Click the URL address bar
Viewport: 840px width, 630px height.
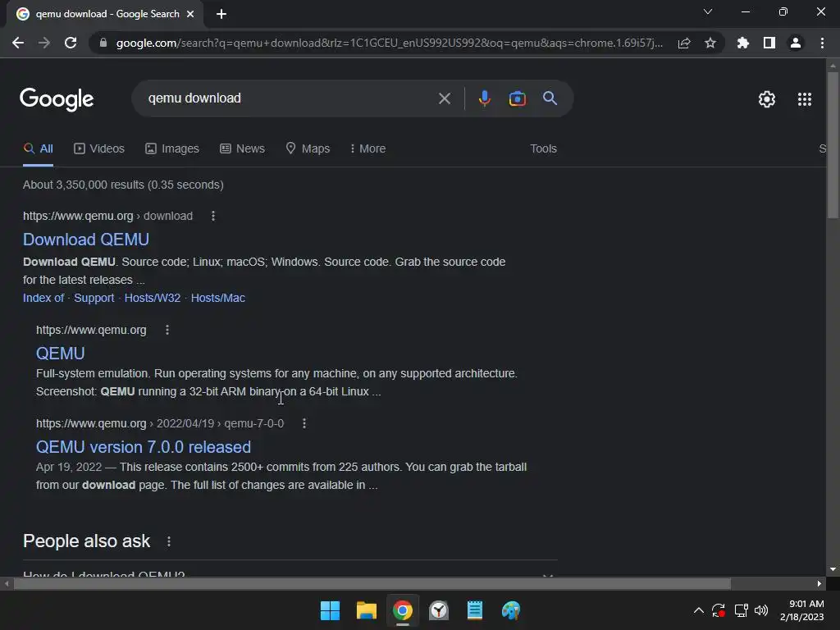(x=389, y=43)
